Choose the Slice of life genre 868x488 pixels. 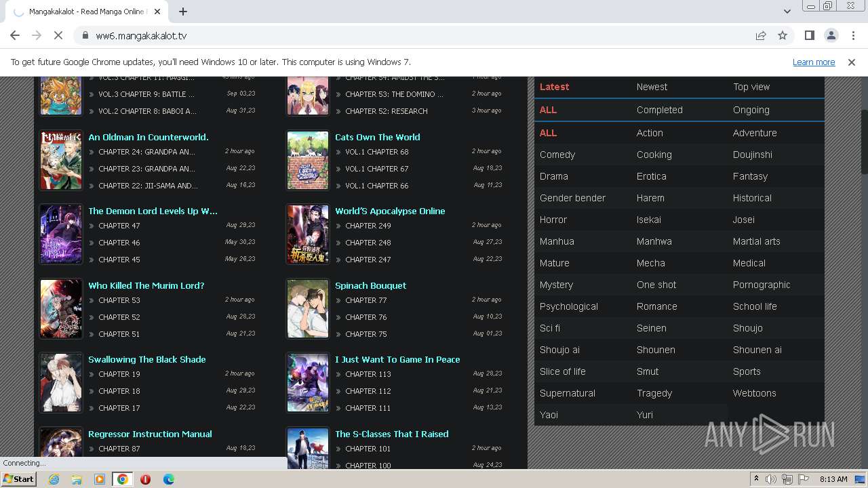pos(562,371)
